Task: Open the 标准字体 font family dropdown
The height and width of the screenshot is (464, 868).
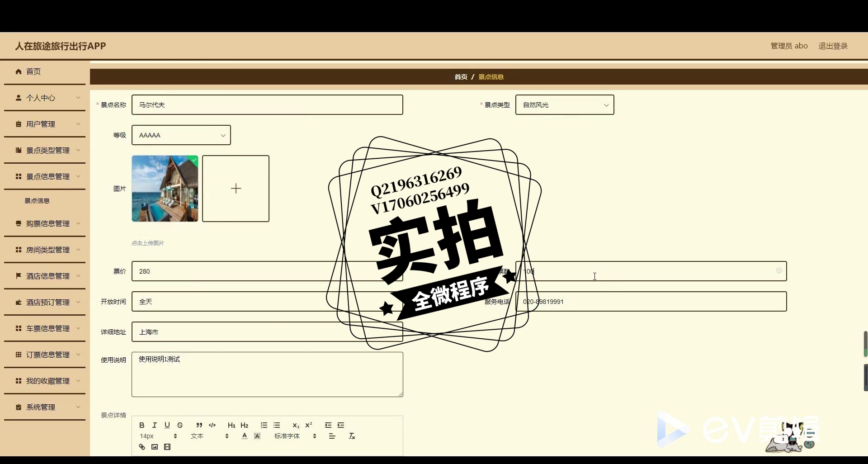Action: click(x=295, y=436)
